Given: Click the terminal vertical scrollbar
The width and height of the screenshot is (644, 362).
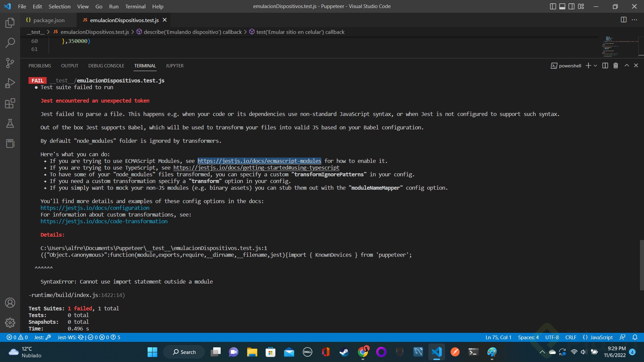Looking at the screenshot, I should [642, 265].
